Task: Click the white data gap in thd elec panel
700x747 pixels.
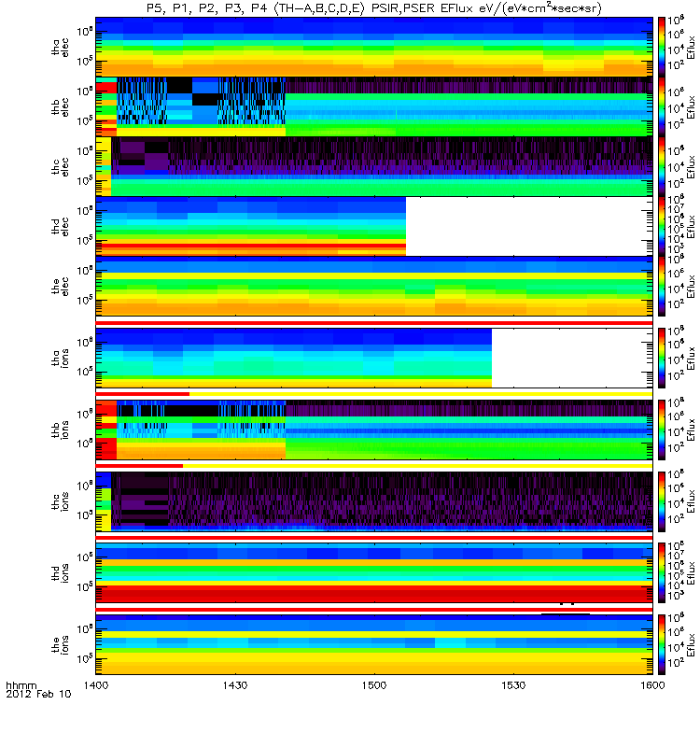Action: [529, 226]
